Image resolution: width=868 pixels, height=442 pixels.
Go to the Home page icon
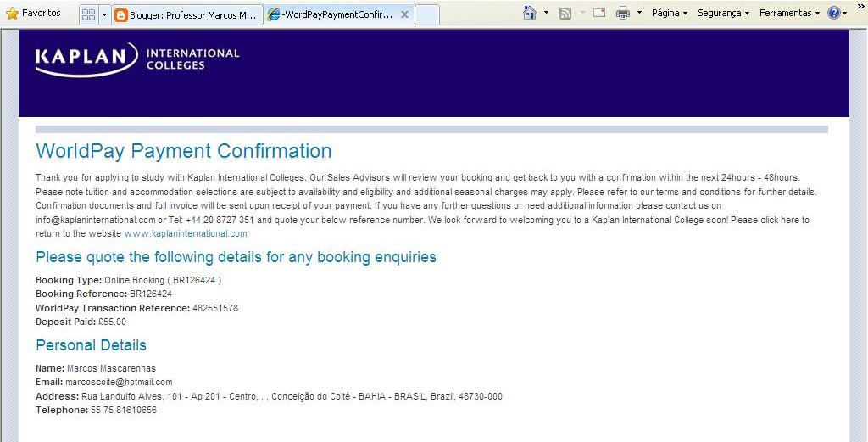pos(530,13)
